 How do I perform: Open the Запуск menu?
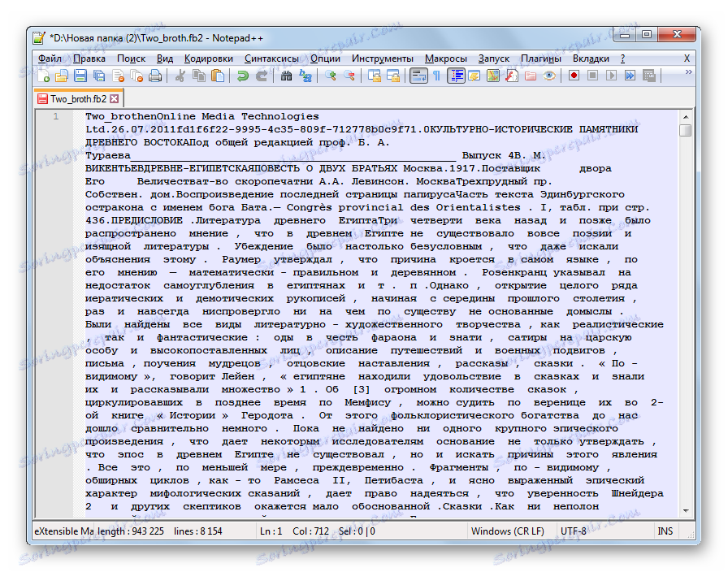pos(494,58)
